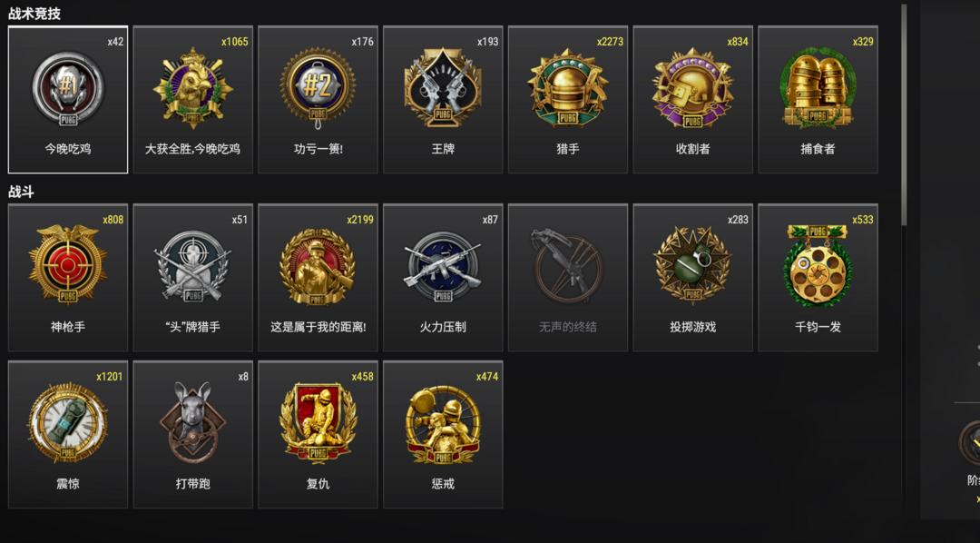The image size is (980, 543).
Task: Click the 投掷游戏 grenade medal
Action: (x=693, y=277)
